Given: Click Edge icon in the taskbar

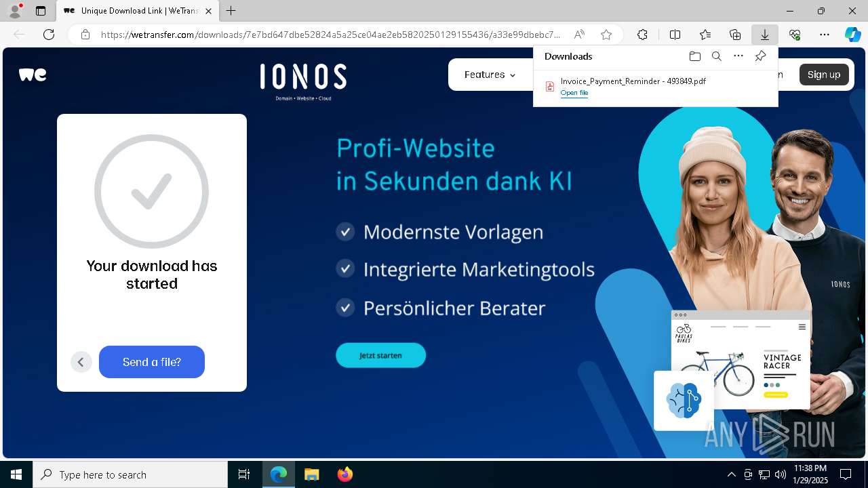Looking at the screenshot, I should 279,474.
